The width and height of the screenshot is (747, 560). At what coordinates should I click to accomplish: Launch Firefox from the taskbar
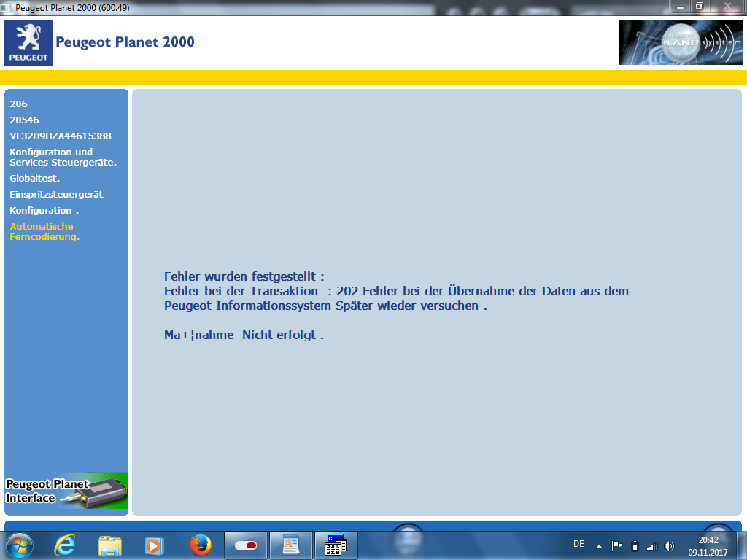tap(199, 545)
